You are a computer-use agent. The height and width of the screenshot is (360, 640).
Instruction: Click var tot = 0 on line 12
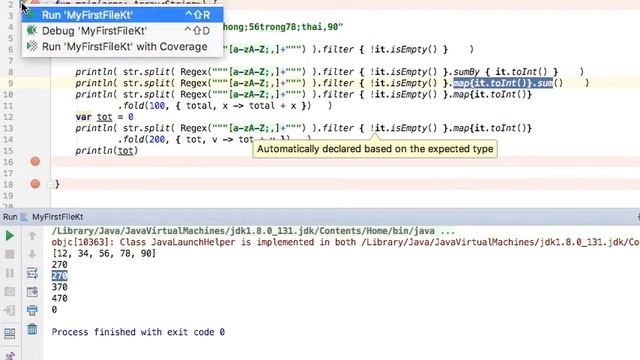point(104,117)
